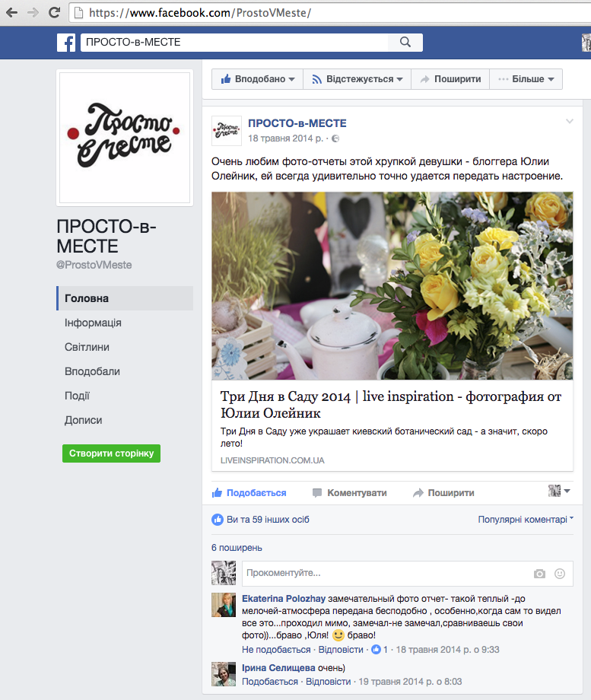
Task: Click timestamp 19 травня 2014 р. о 8:03
Action: 410,682
